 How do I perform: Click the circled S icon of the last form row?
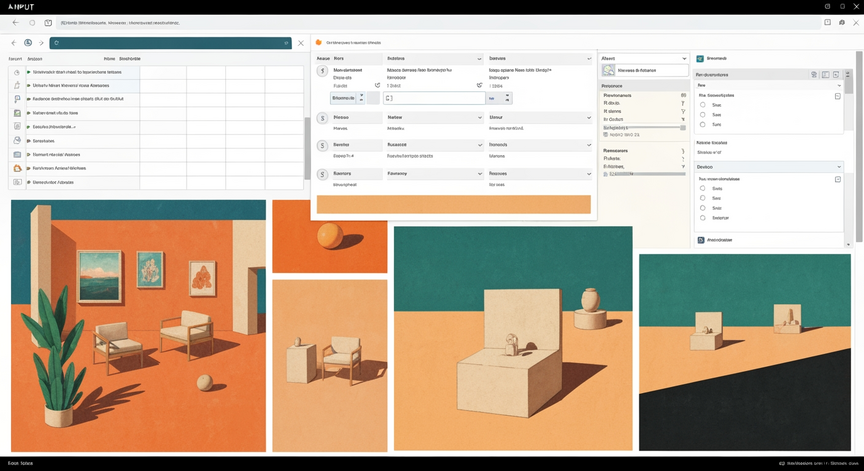tap(322, 174)
